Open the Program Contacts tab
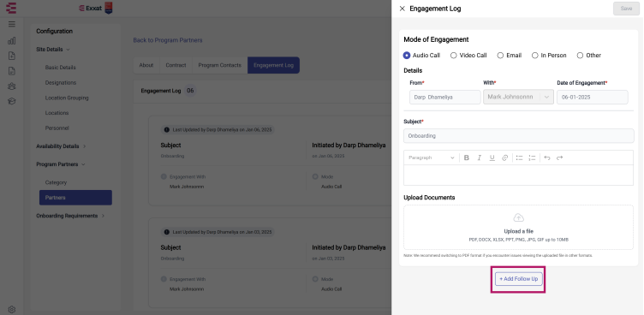644x315 pixels. tap(220, 65)
